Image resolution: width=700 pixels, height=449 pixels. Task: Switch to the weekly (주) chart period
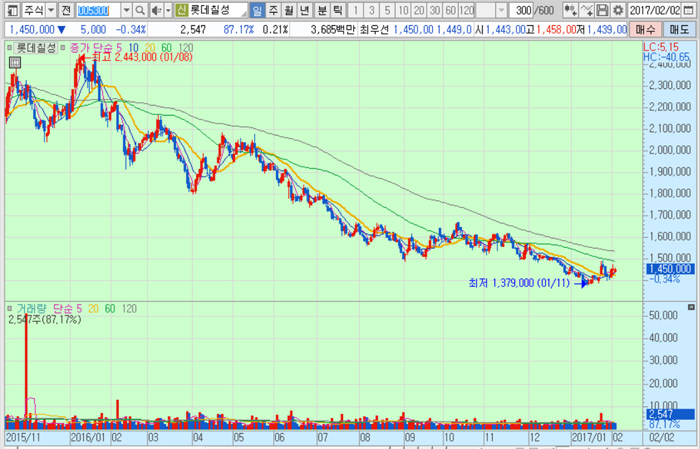[273, 10]
